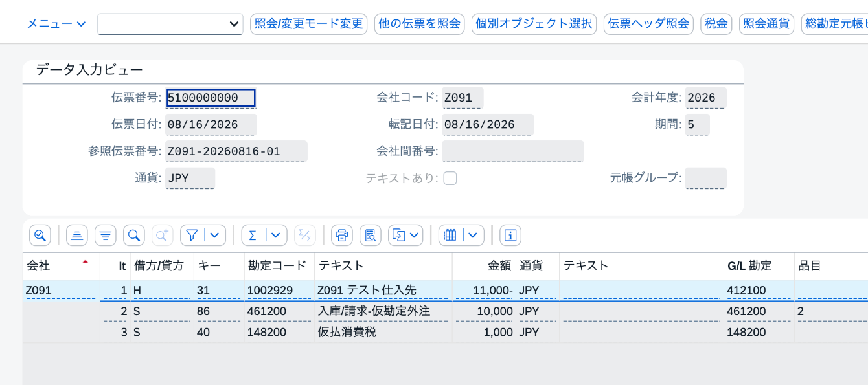Click posting key 40 cell
Image resolution: width=868 pixels, height=385 pixels.
pyautogui.click(x=218, y=332)
